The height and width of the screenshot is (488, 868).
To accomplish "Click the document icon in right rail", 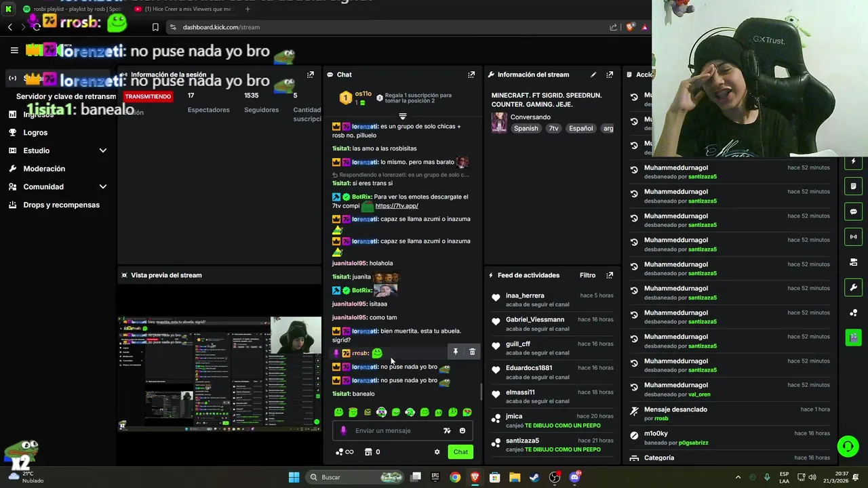I will [854, 186].
